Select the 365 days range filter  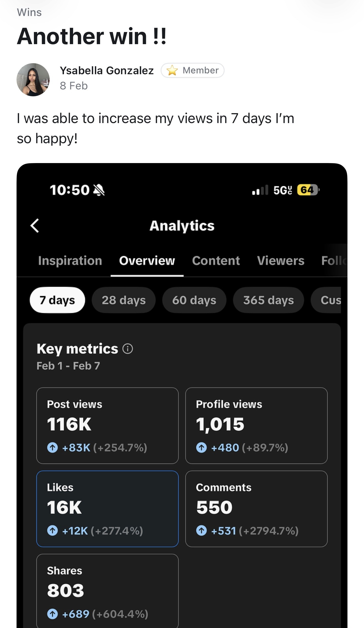coord(268,300)
